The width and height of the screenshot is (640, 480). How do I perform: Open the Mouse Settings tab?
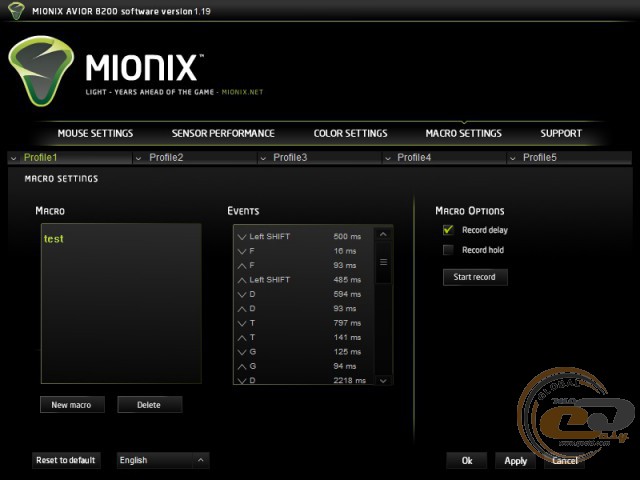(x=96, y=133)
